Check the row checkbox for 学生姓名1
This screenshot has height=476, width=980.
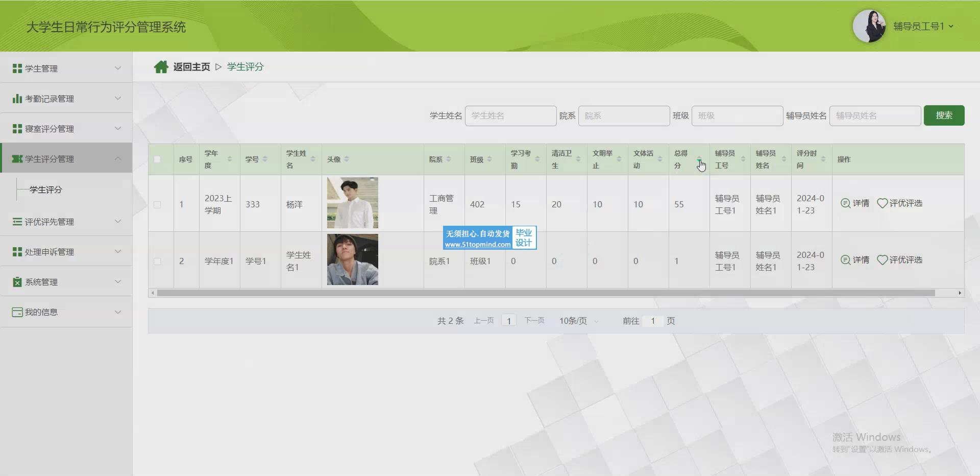click(x=157, y=261)
